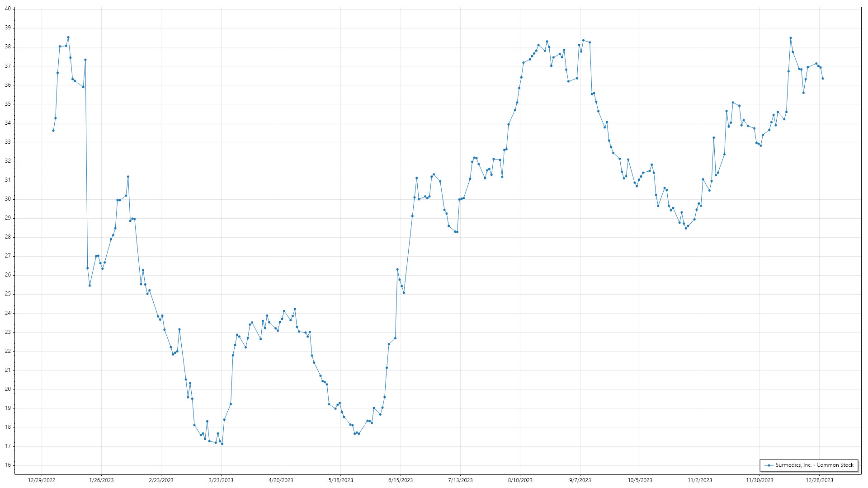Click the 6/15/2023 x-axis date label
The height and width of the screenshot is (488, 868).
tap(401, 480)
